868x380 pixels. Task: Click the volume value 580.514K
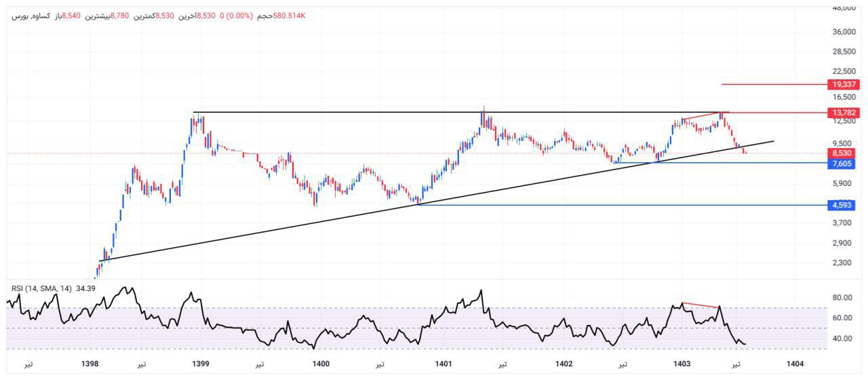[x=289, y=16]
